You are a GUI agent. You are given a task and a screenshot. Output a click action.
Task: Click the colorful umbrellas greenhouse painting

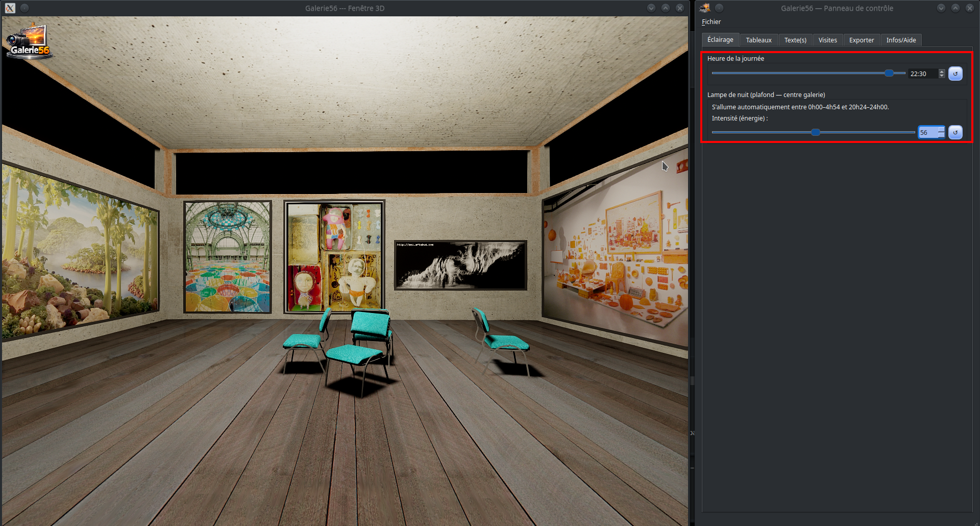pos(228,257)
